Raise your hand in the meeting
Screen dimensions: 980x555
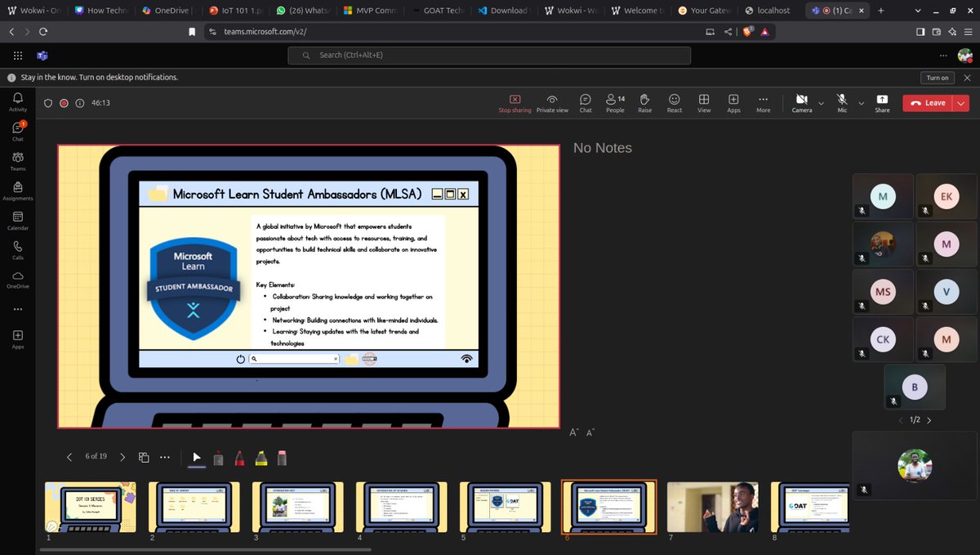tap(645, 103)
